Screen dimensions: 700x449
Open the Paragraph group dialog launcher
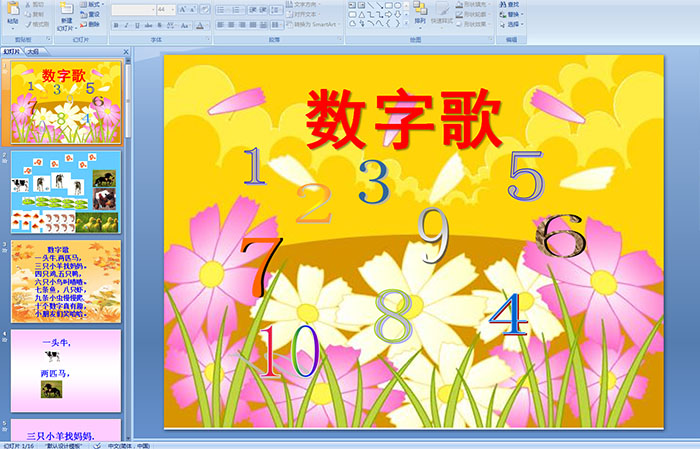[x=340, y=40]
